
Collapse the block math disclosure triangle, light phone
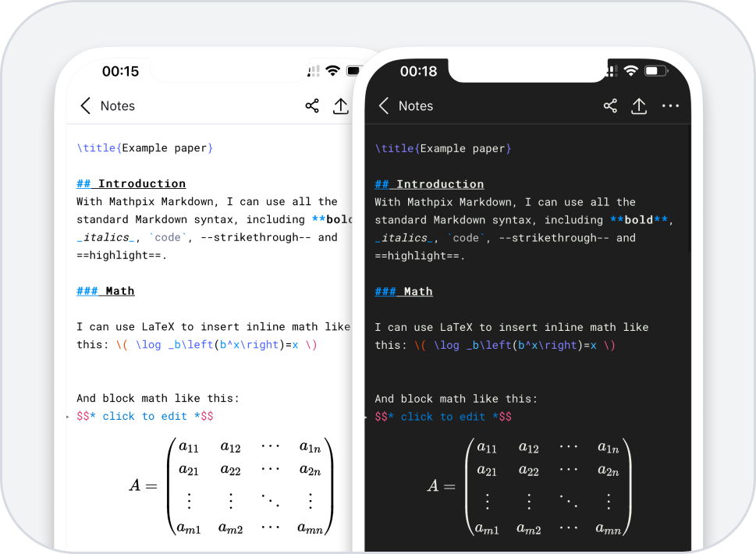click(x=69, y=416)
